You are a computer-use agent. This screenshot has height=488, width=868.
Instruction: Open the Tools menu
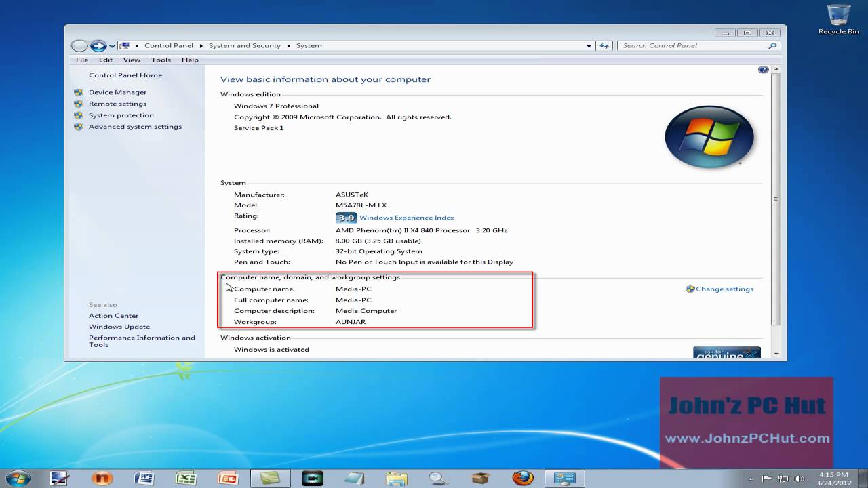coord(161,60)
